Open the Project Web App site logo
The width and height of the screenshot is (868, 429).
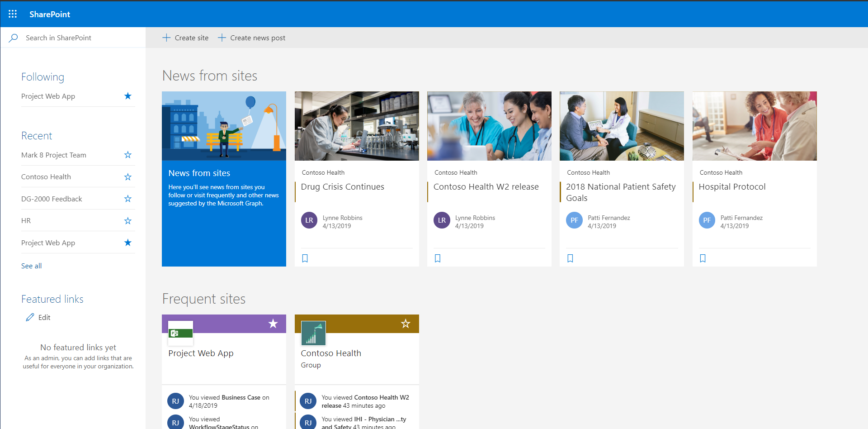click(180, 334)
